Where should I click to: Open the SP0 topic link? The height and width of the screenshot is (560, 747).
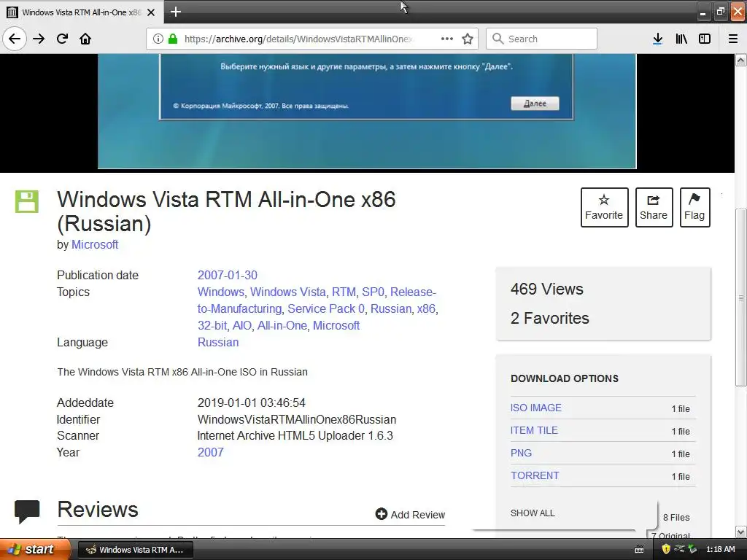click(373, 292)
